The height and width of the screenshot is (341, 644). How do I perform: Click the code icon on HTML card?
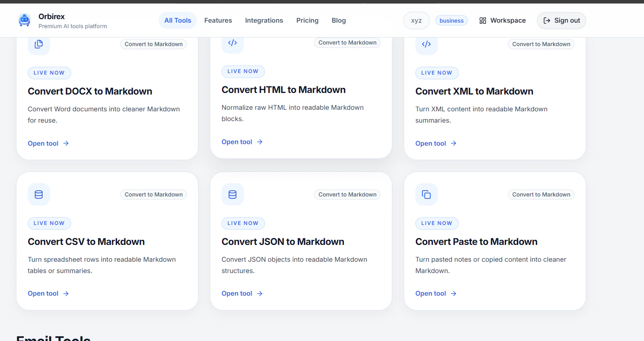coord(233,43)
